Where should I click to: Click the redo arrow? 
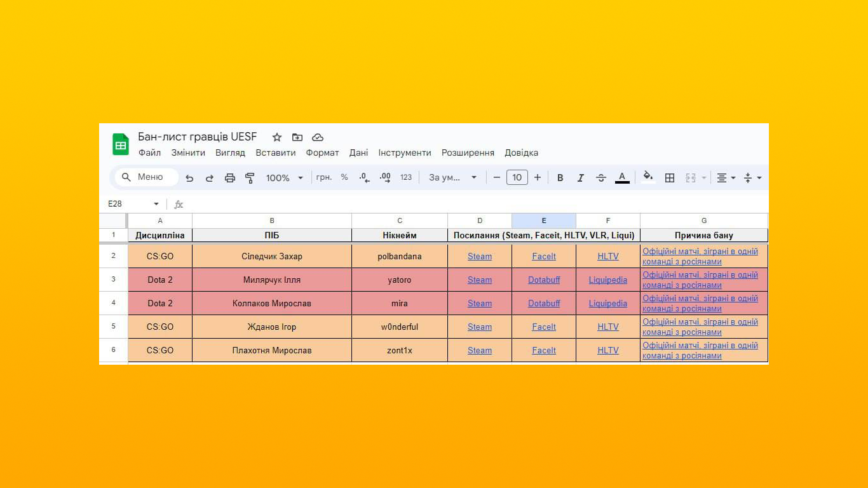coord(210,178)
